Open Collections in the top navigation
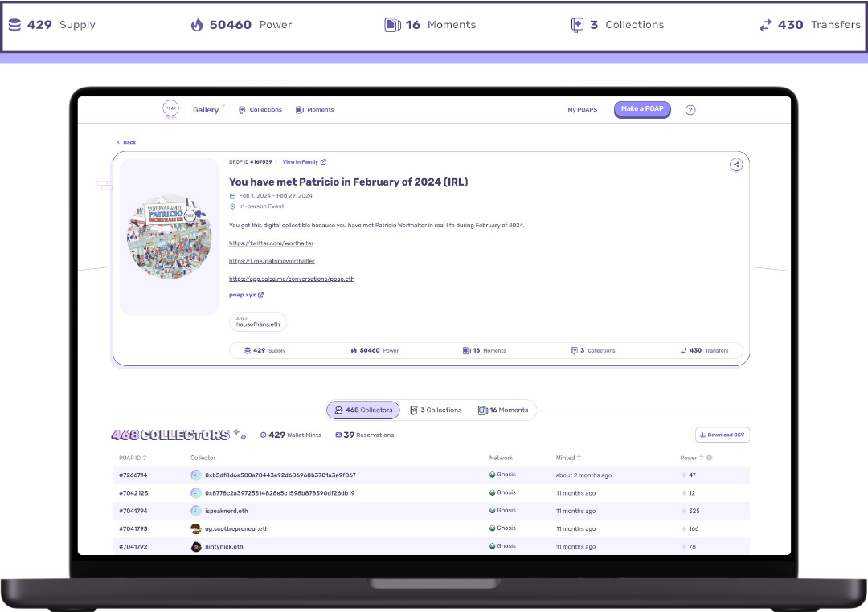 [x=260, y=110]
